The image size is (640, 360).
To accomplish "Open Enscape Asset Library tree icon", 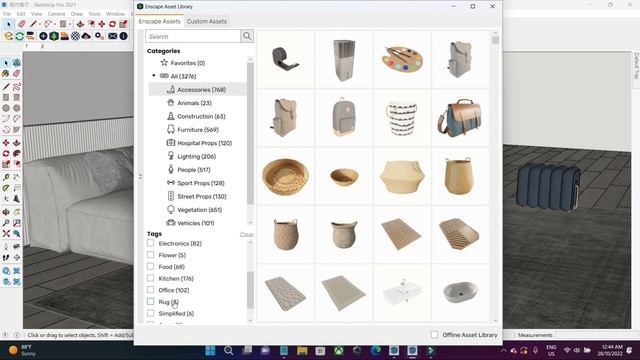I will 54,36.
